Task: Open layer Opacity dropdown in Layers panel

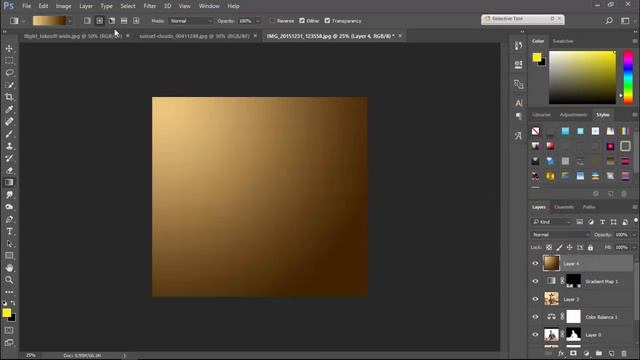Action: 634,235
